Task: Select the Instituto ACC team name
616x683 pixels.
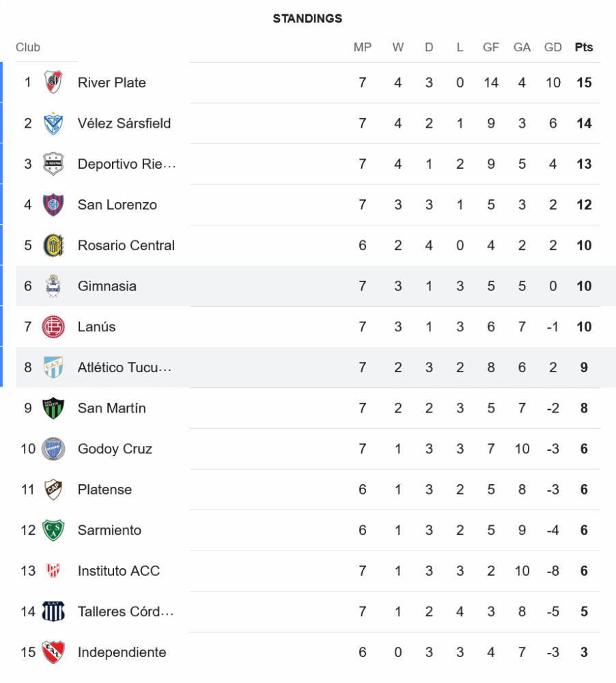Action: 118,571
